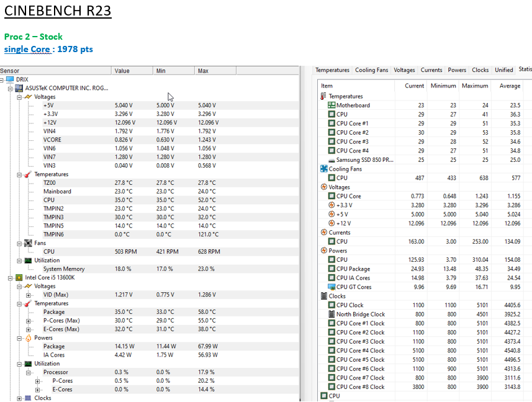Click the thermometer icon next to Temperatures item
Image resolution: width=532 pixels, height=402 pixels.
pos(323,96)
